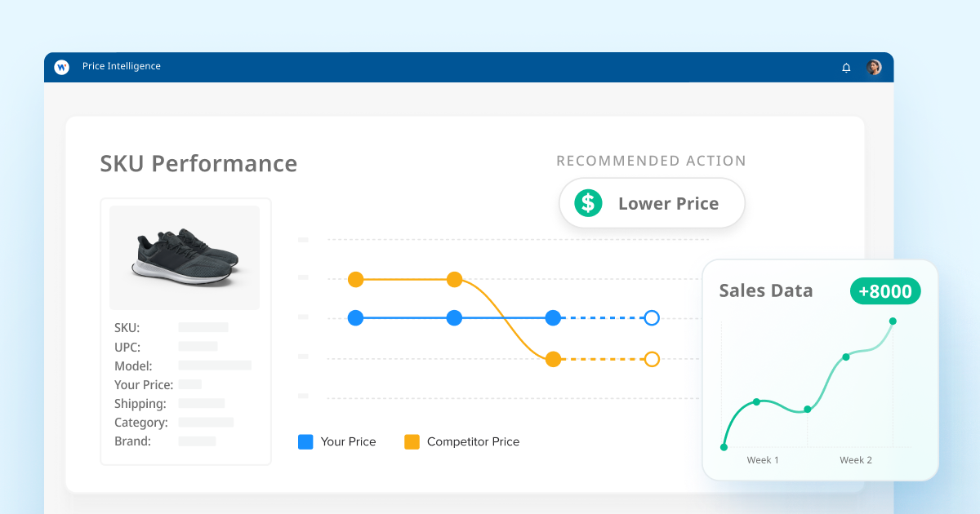Click the Wiser logo icon
This screenshot has height=514, width=980.
point(61,67)
